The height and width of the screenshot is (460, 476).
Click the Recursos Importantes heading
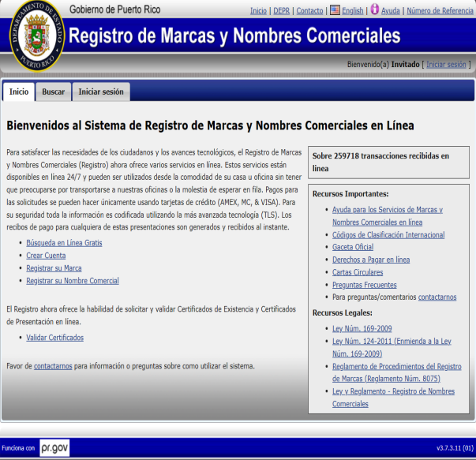(x=350, y=193)
